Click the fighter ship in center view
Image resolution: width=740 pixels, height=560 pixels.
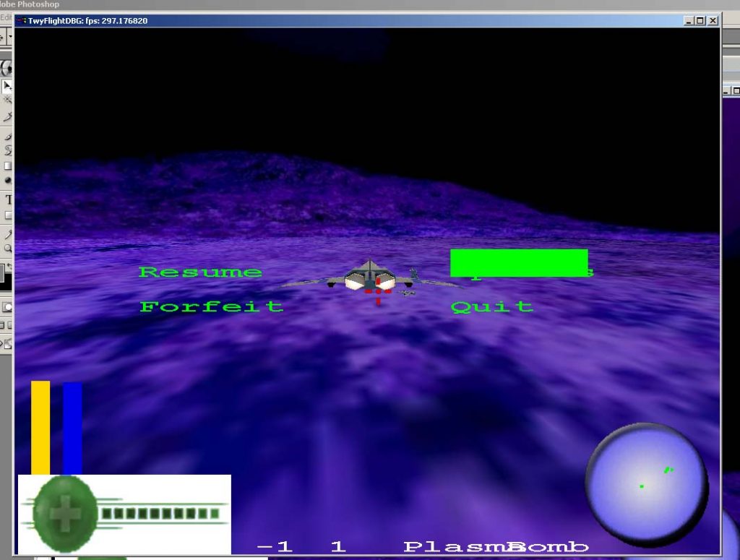coord(369,277)
